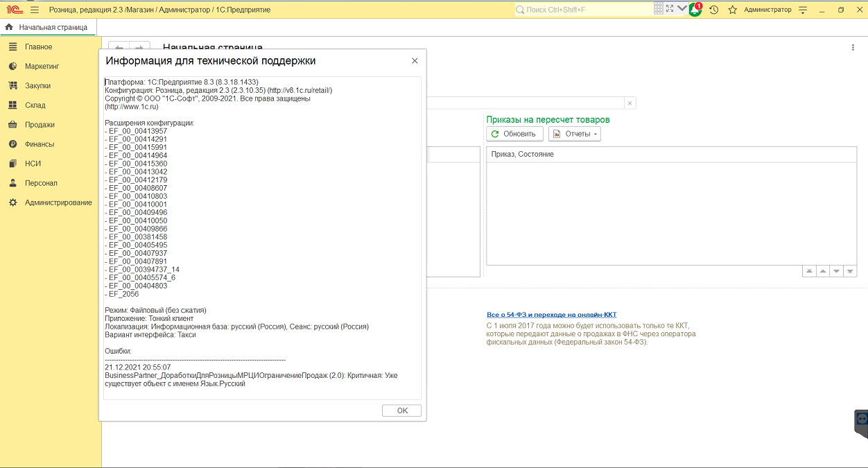Click the extension line EF_00_00394737_14

pos(142,270)
